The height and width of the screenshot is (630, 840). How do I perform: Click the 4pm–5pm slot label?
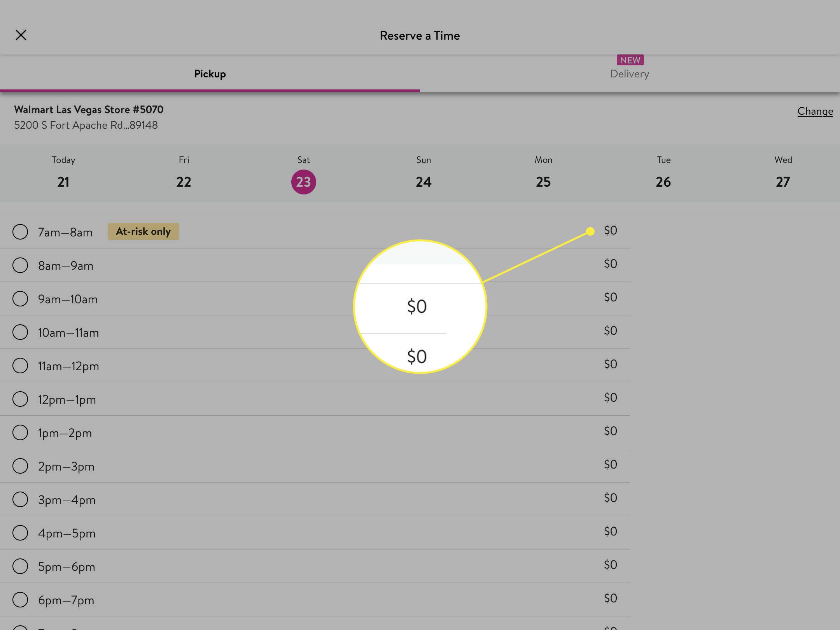(x=67, y=533)
